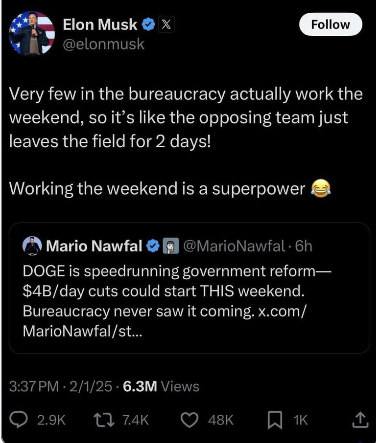Like the post with heart icon
This screenshot has width=376, height=443.
[x=189, y=420]
